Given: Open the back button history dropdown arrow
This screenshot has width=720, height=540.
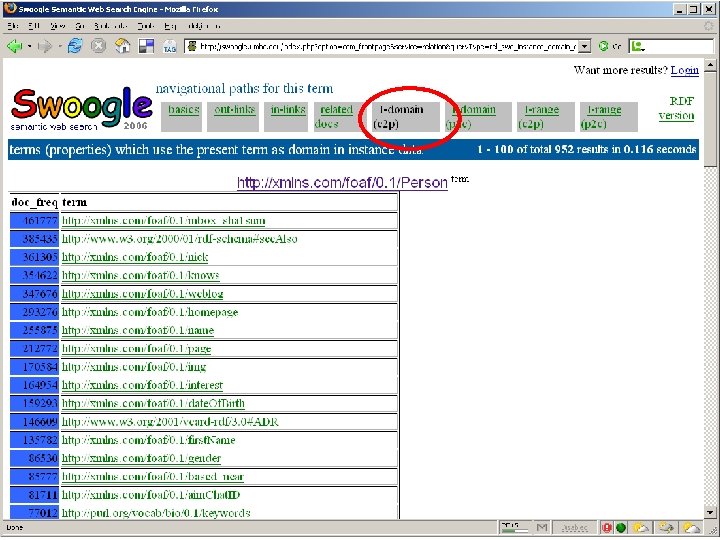Looking at the screenshot, I should [x=29, y=46].
